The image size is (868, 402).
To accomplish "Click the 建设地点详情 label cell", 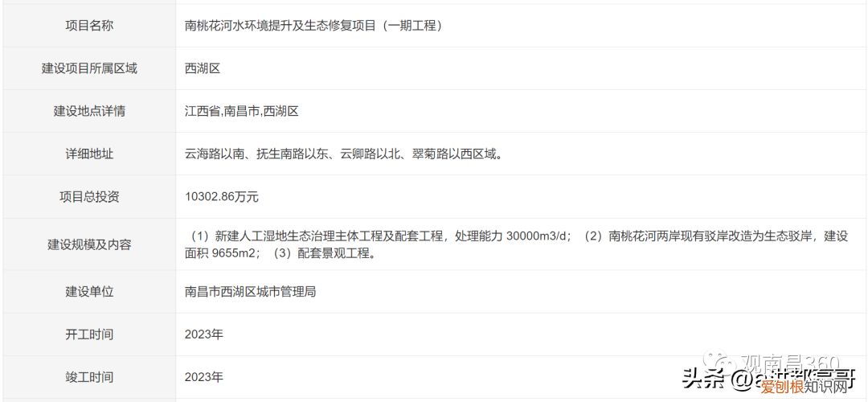I will pos(89,111).
